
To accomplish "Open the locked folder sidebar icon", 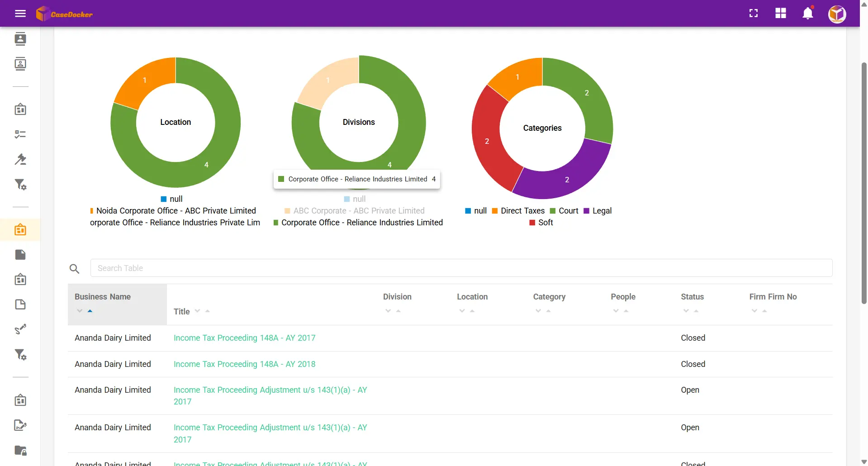I will click(20, 450).
